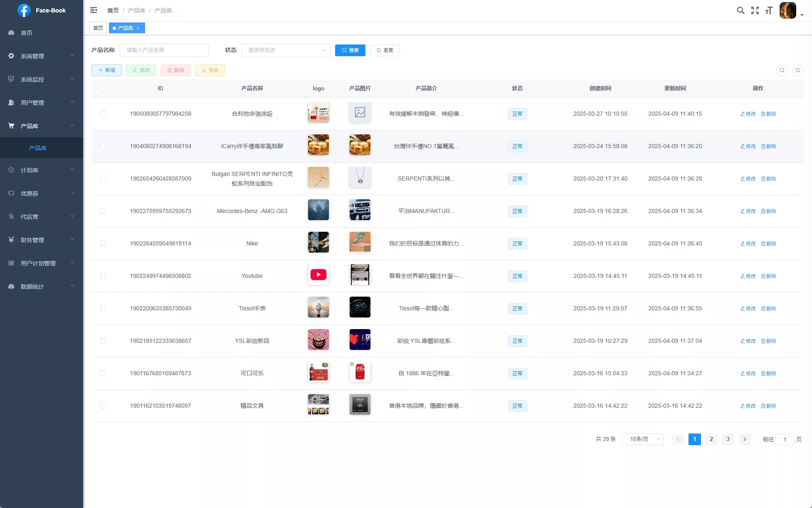Tick the checkbox for Nike row
The height and width of the screenshot is (508, 812).
[x=103, y=243]
